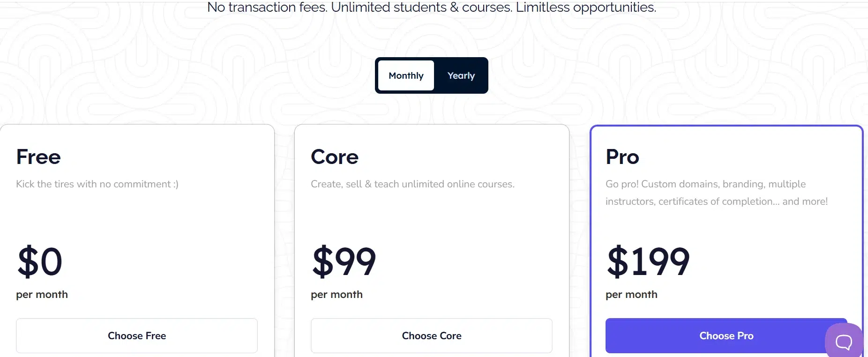Image resolution: width=868 pixels, height=357 pixels.
Task: Switch billing to Yearly
Action: tap(461, 75)
